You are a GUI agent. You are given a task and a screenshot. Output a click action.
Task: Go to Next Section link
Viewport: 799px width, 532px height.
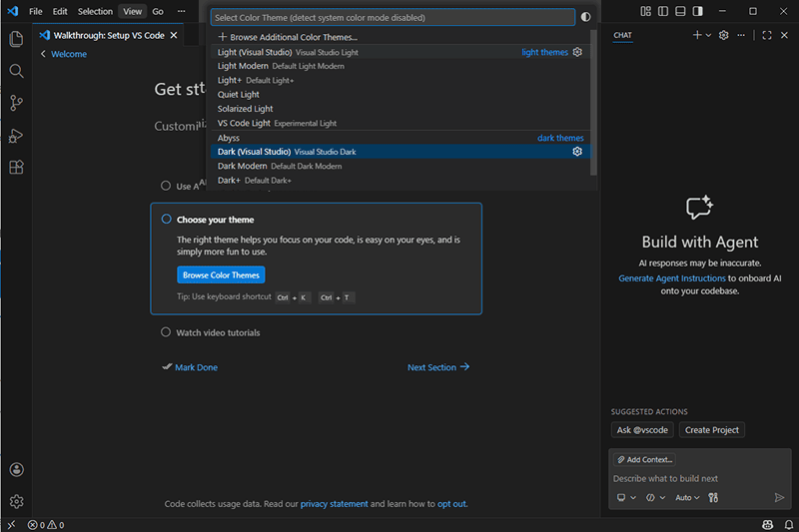tap(438, 367)
